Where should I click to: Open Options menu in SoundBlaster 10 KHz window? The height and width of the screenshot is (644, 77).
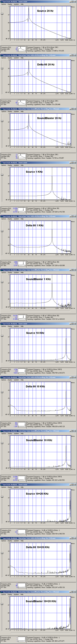[3, 433]
